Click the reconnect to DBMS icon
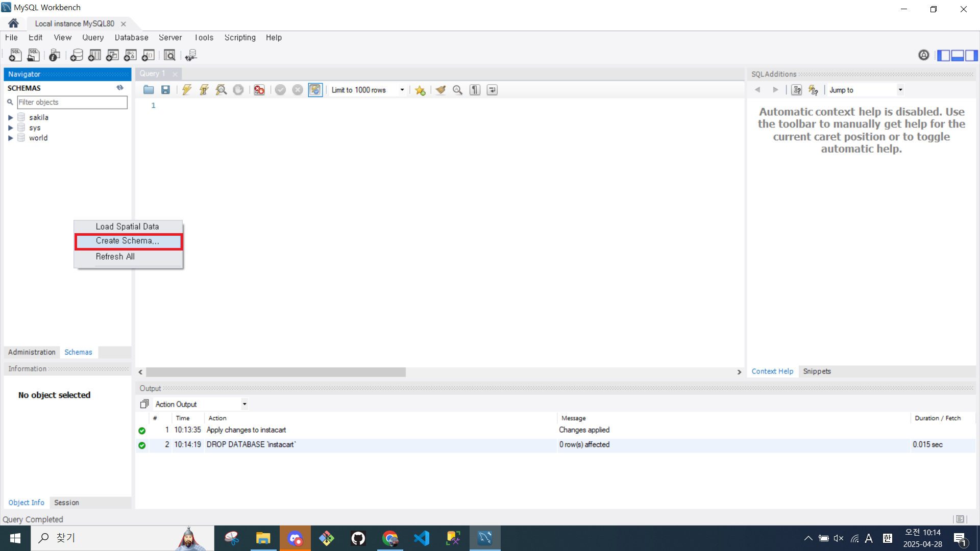The height and width of the screenshot is (551, 980). click(191, 55)
